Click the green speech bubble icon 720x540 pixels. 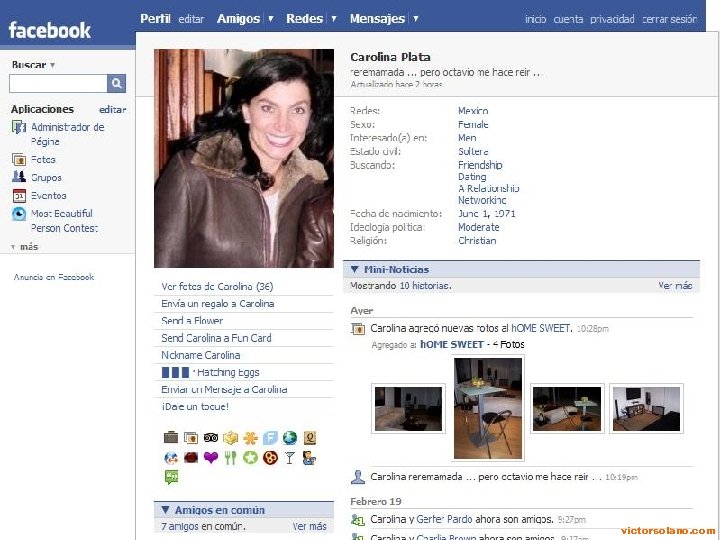click(x=171, y=477)
